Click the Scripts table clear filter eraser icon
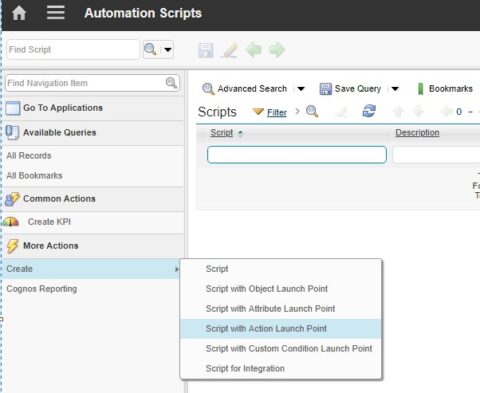Screen dimensions: 480x393 341,112
